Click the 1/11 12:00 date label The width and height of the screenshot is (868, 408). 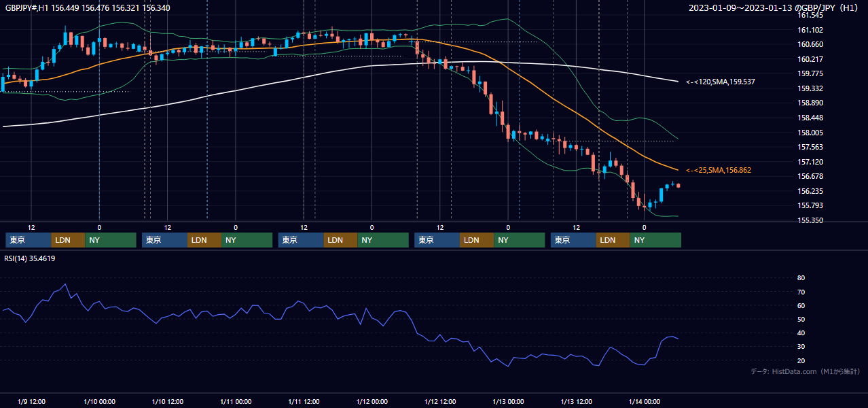[304, 401]
